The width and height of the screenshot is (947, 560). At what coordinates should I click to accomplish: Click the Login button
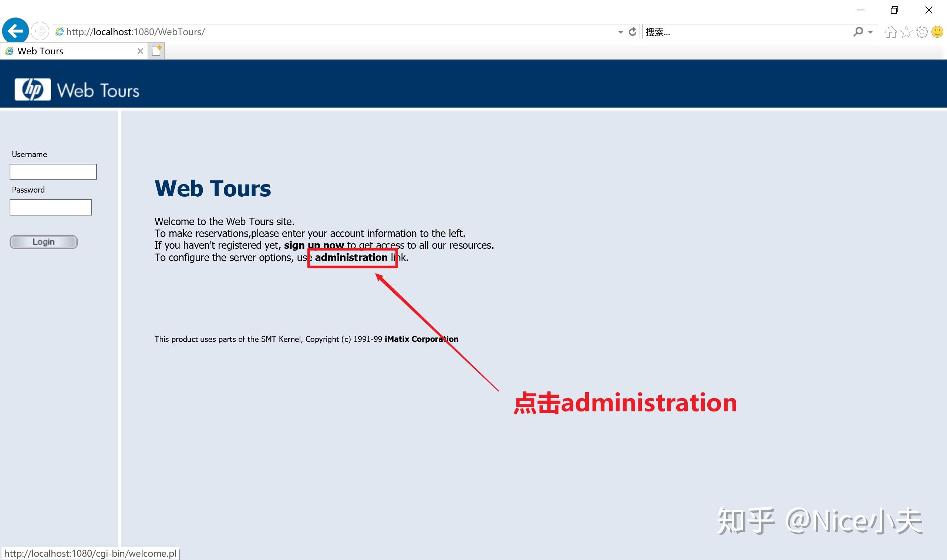(x=43, y=242)
